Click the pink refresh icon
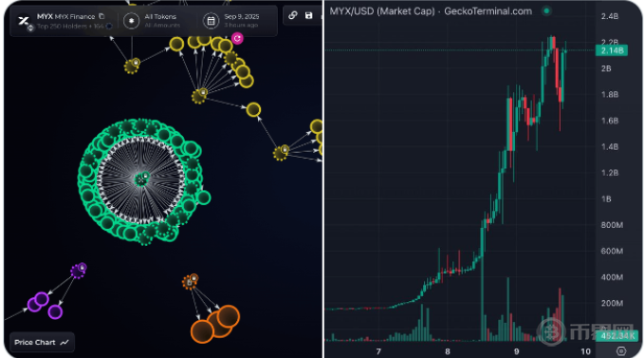The width and height of the screenshot is (644, 358). 237,38
